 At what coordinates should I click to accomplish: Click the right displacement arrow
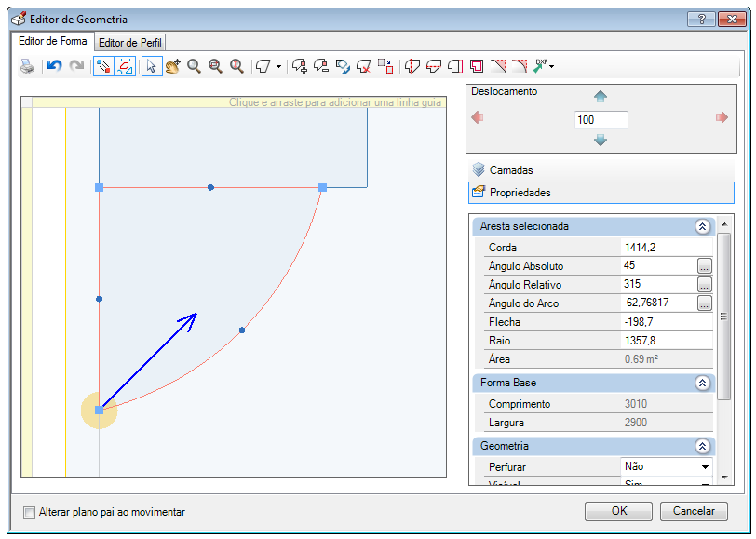pos(722,117)
